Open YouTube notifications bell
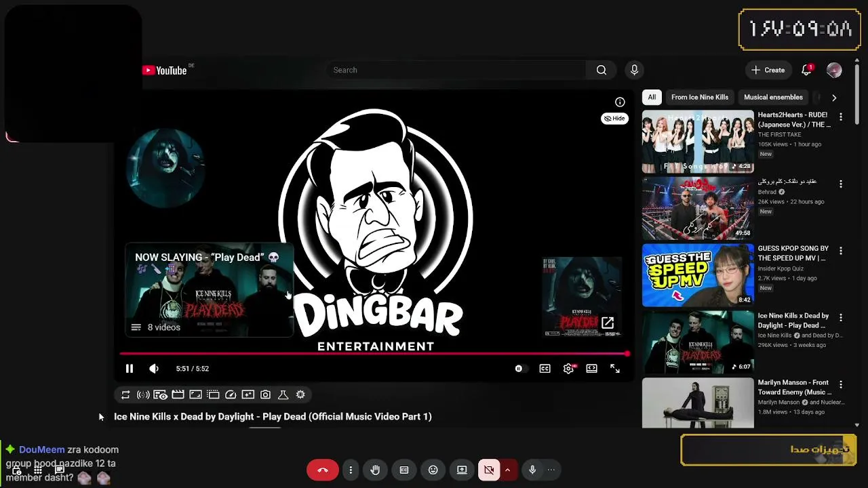Screen dimensions: 868x488 (x=807, y=70)
